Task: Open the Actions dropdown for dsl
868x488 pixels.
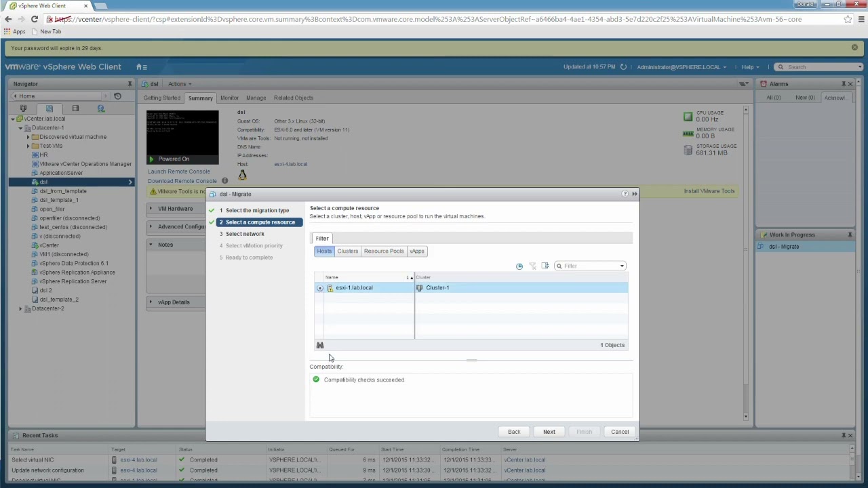Action: [180, 84]
